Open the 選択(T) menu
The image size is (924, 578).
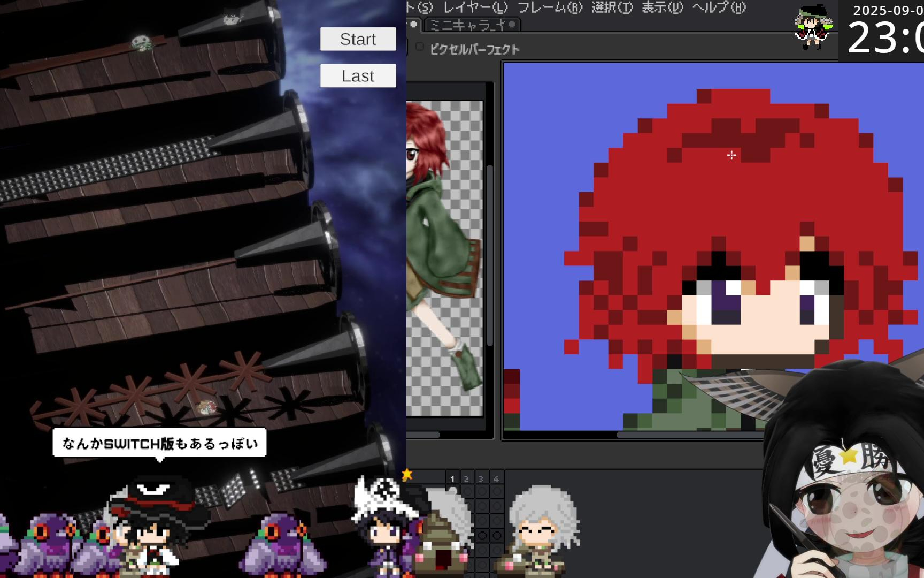click(612, 7)
